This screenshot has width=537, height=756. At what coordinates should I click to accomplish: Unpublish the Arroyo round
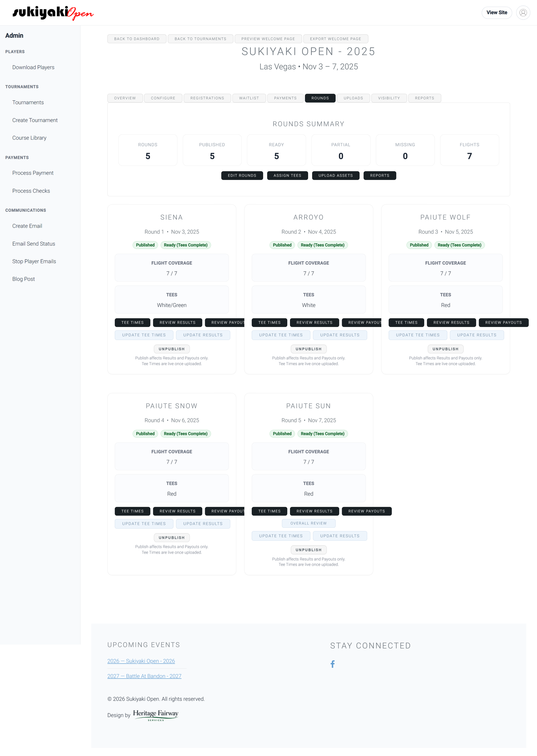pyautogui.click(x=309, y=349)
